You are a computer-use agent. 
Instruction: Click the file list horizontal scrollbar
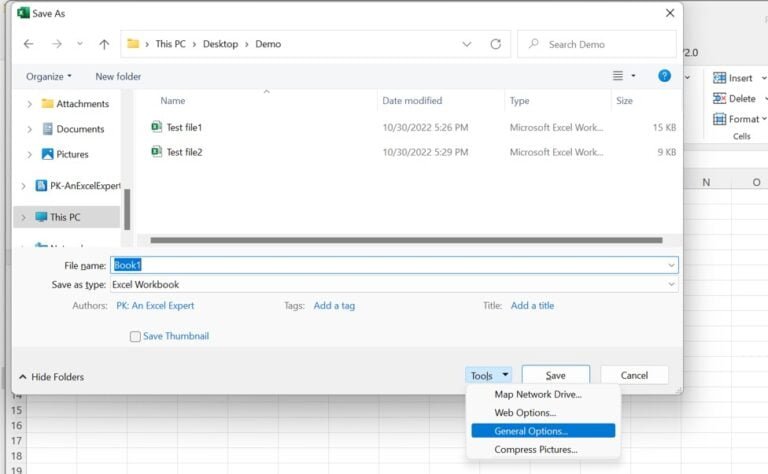coord(406,240)
